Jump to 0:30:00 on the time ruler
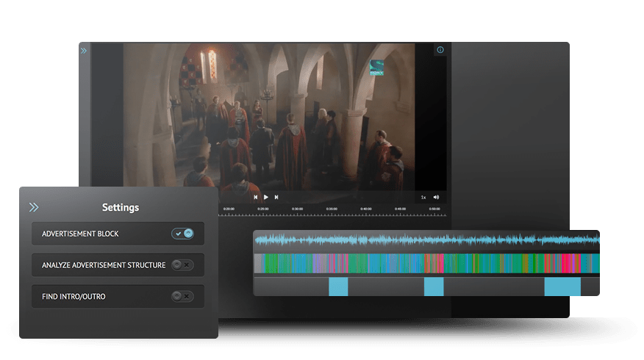 click(x=297, y=209)
